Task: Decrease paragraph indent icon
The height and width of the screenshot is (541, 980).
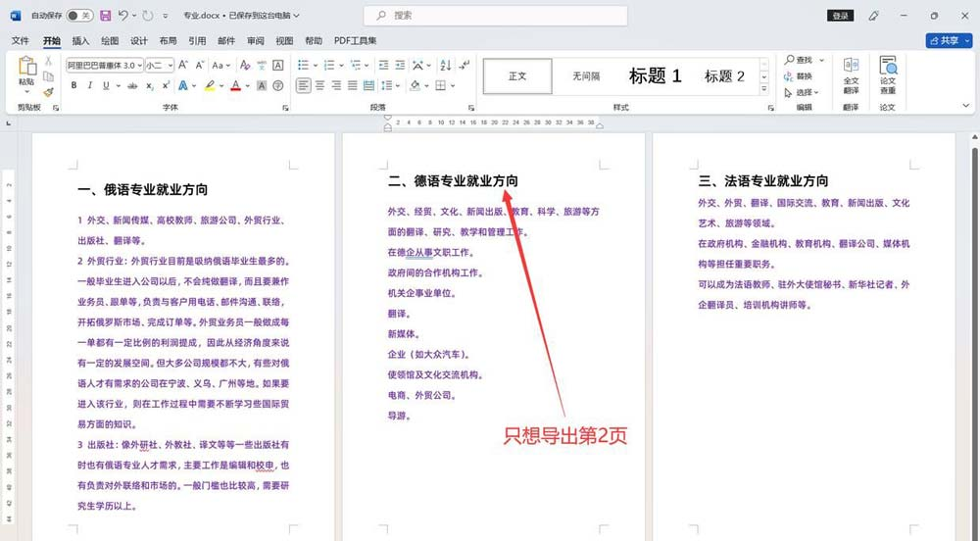Action: (x=384, y=65)
